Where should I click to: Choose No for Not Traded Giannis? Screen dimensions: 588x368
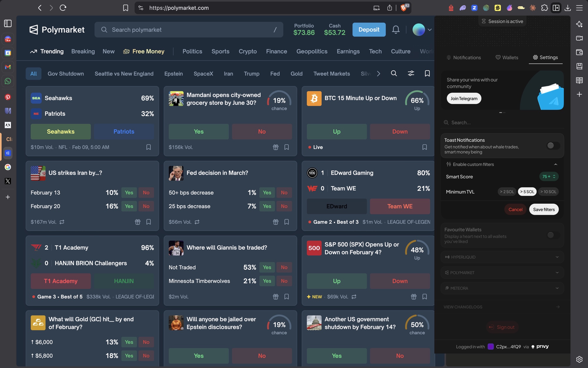click(x=284, y=267)
